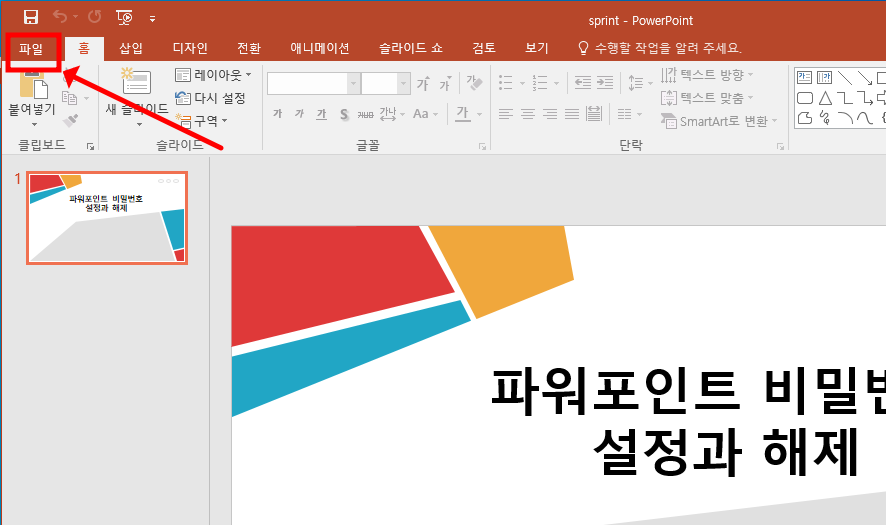
Task: Open the font size combo box
Action: [385, 84]
